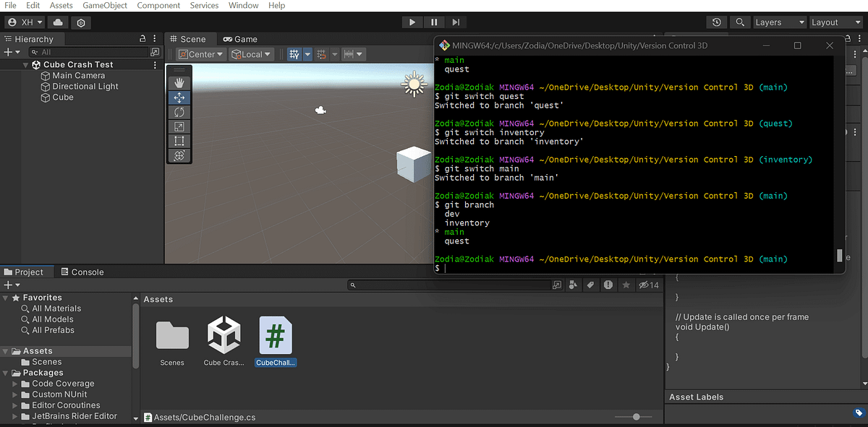The height and width of the screenshot is (427, 868).
Task: Open Cube Crash Test scene options menu
Action: [155, 64]
